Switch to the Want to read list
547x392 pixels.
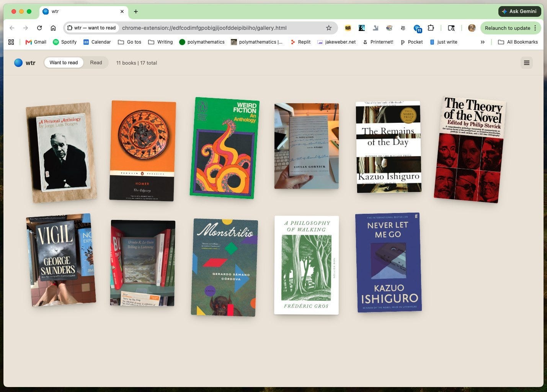pyautogui.click(x=64, y=63)
